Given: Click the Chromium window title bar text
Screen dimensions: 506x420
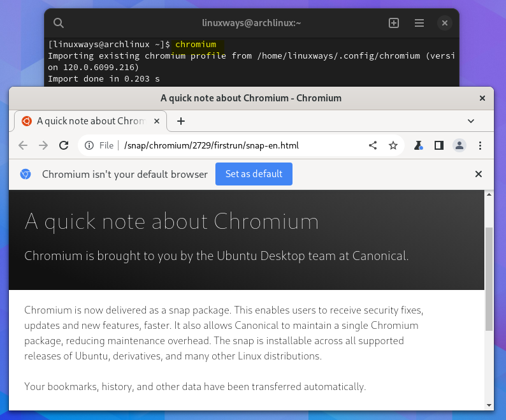Looking at the screenshot, I should (x=250, y=98).
